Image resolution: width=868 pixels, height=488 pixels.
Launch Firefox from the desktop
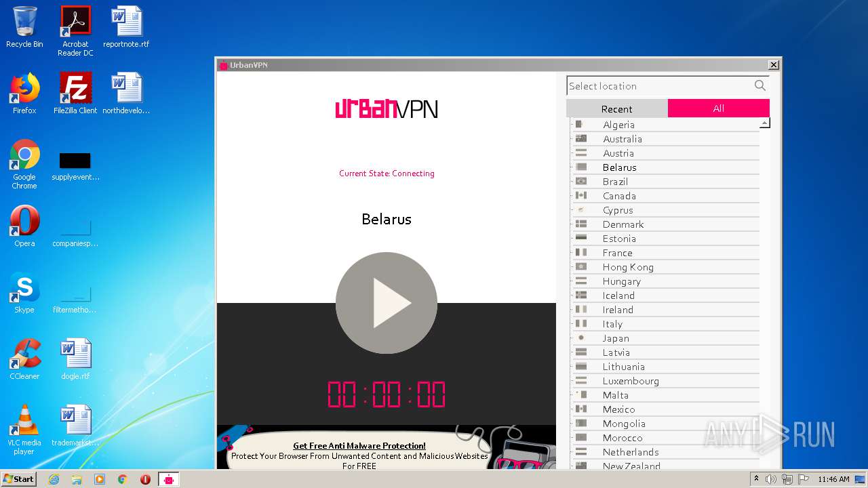[24, 94]
